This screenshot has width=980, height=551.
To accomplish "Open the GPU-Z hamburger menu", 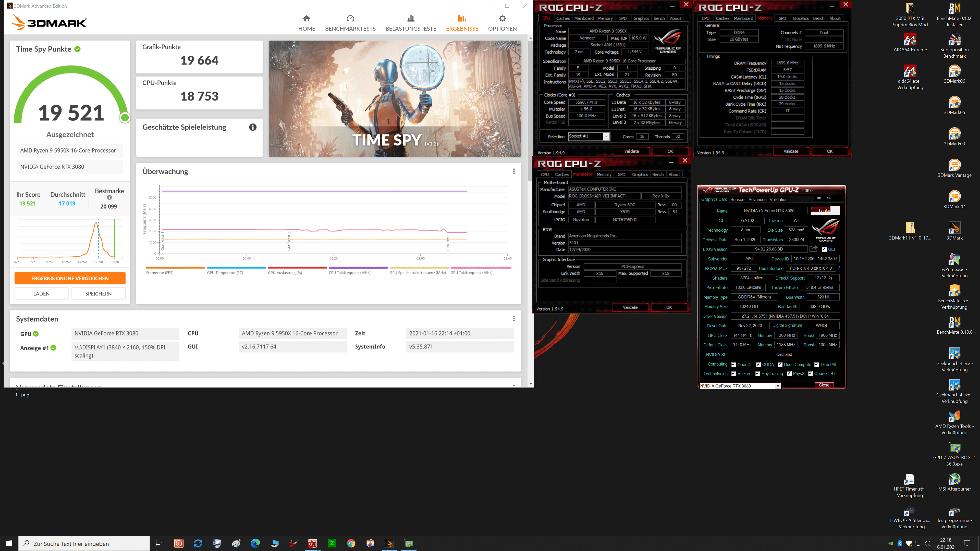I will tap(838, 198).
